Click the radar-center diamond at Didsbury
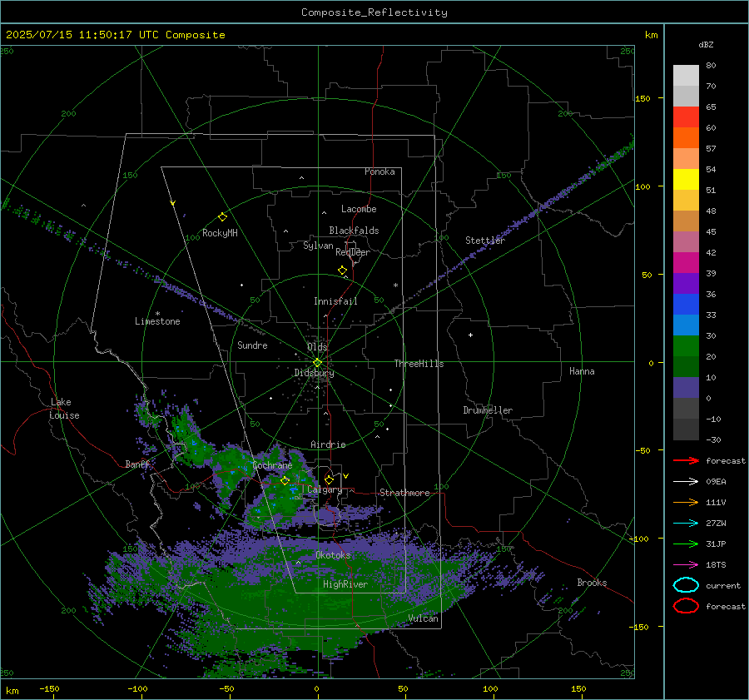749x700 pixels. point(317,362)
